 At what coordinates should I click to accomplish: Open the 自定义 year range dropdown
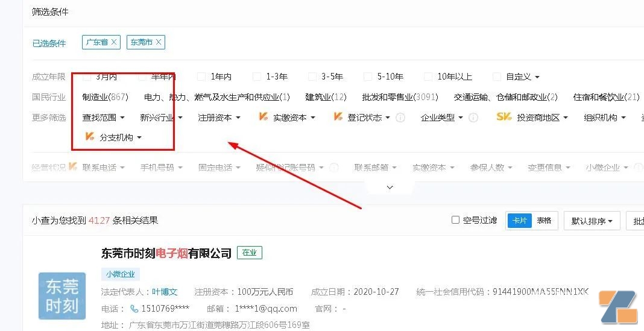[522, 77]
